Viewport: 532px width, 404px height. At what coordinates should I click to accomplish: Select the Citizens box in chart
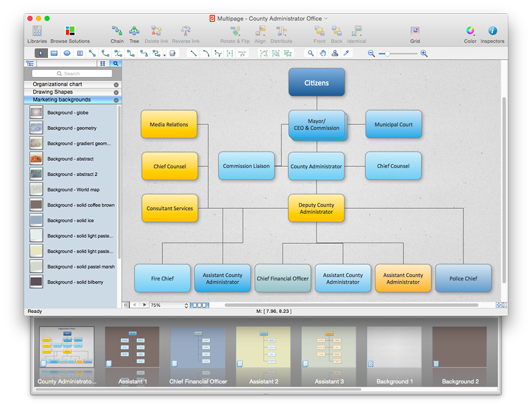click(317, 82)
